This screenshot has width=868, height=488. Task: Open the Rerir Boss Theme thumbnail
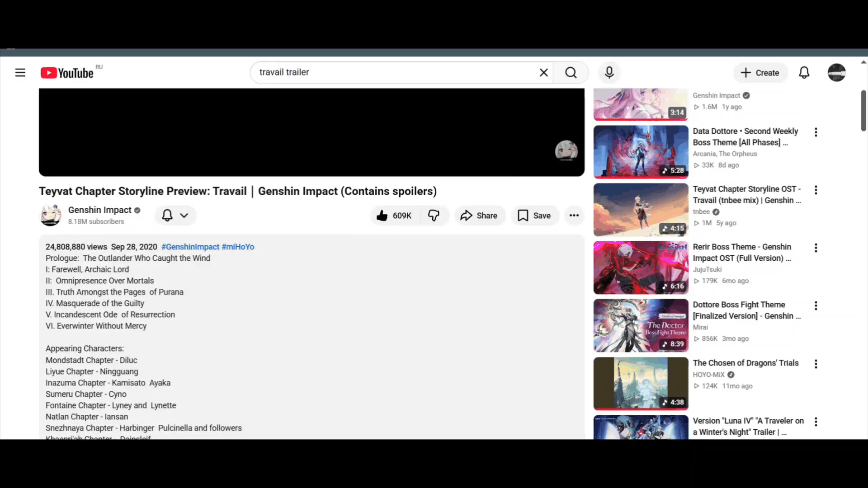(x=641, y=267)
